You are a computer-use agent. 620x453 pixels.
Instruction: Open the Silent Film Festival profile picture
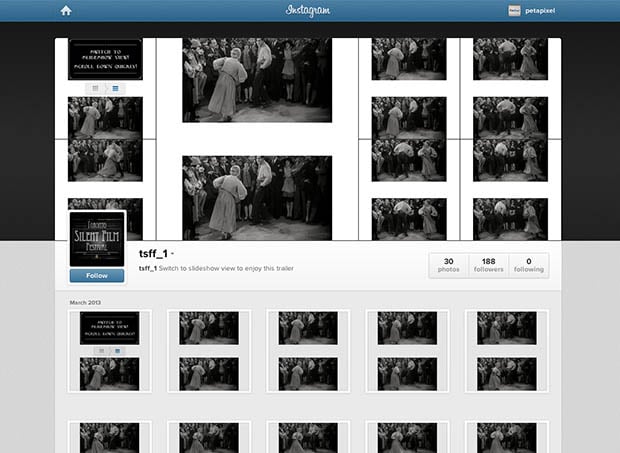(x=97, y=239)
